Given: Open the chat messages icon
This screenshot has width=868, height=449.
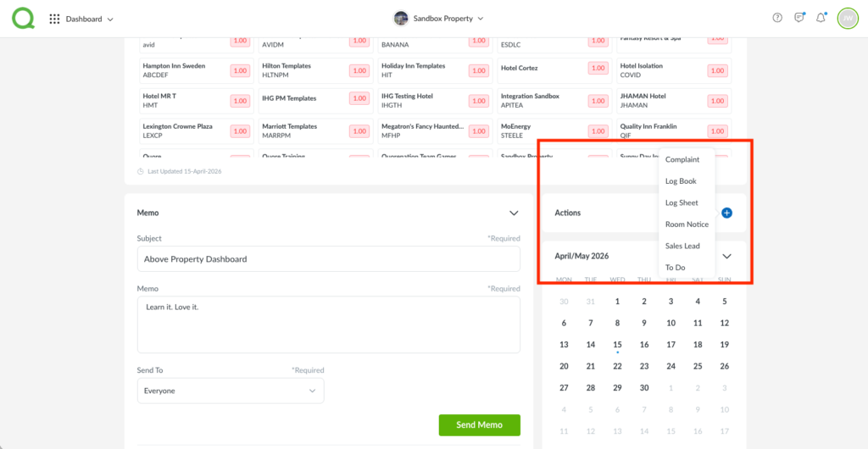Looking at the screenshot, I should click(x=799, y=18).
